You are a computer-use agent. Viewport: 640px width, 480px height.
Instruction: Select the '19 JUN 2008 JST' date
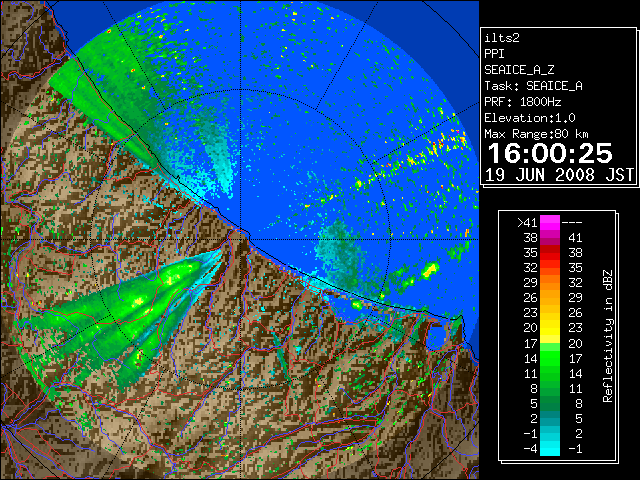pos(559,175)
